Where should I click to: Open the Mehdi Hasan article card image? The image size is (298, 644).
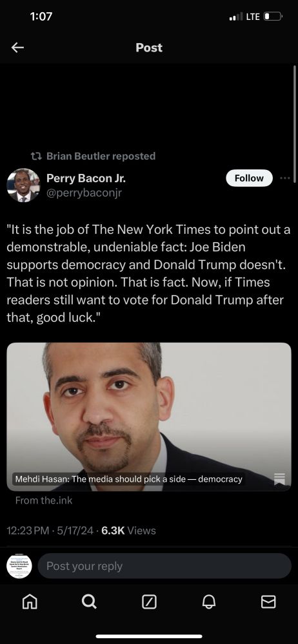point(149,417)
